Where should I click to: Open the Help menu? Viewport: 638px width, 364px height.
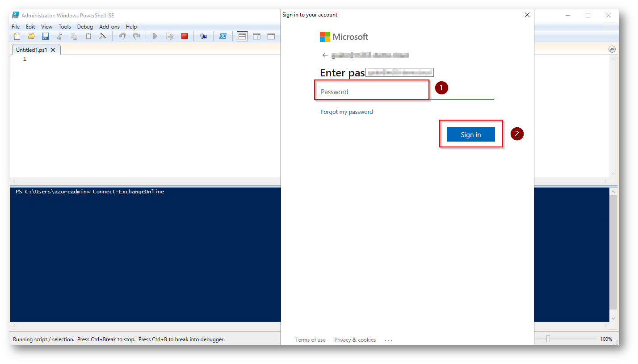click(x=131, y=27)
